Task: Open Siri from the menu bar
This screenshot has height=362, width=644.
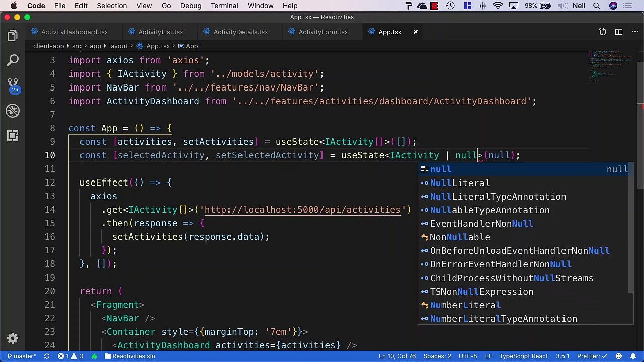Action: point(613,6)
